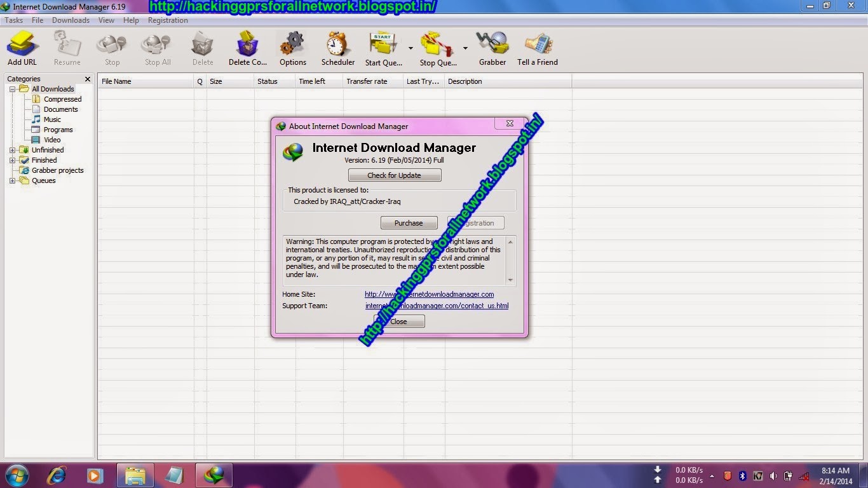
Task: Select the Queues category
Action: pyautogui.click(x=43, y=180)
